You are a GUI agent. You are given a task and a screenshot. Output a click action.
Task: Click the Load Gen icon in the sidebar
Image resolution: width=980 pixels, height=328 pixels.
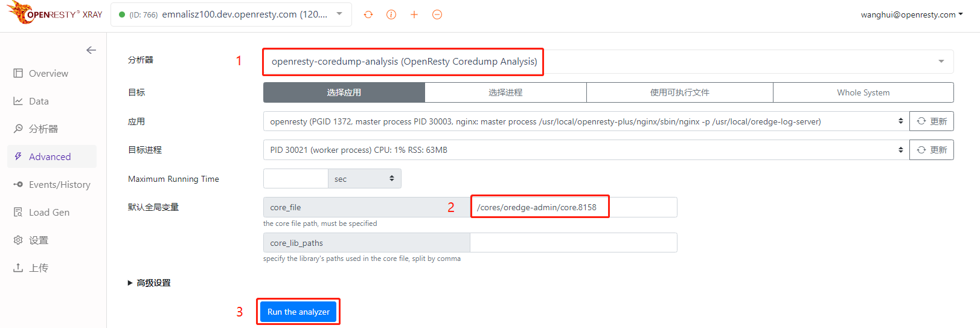pos(18,212)
